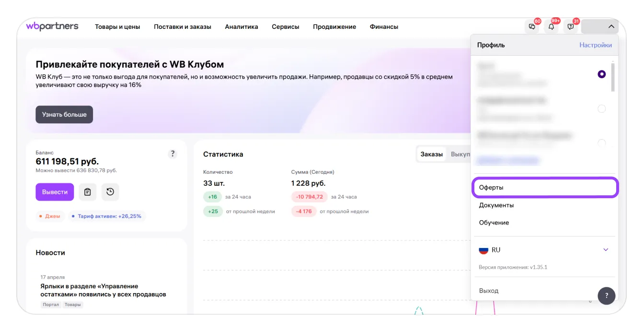Collapse the profile menu chevron
This screenshot has width=644, height=332.
coord(611,27)
